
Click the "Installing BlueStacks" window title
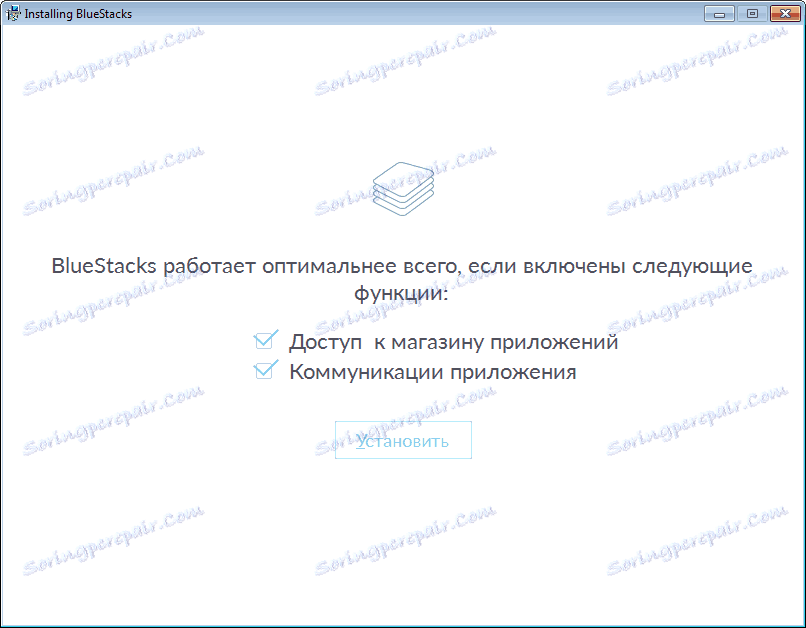coord(78,14)
